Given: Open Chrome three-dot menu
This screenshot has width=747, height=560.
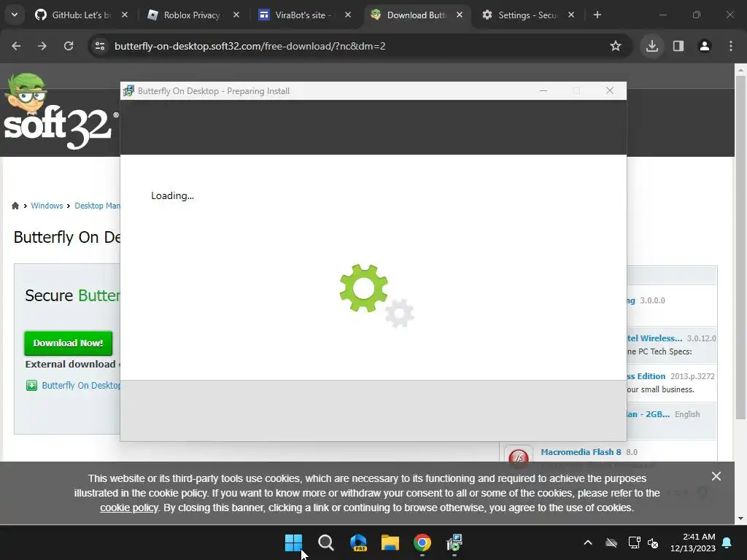Looking at the screenshot, I should [x=731, y=46].
